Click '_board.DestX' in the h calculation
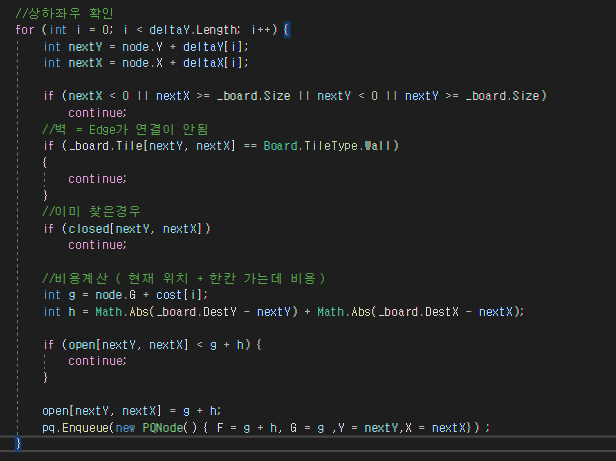 418,312
